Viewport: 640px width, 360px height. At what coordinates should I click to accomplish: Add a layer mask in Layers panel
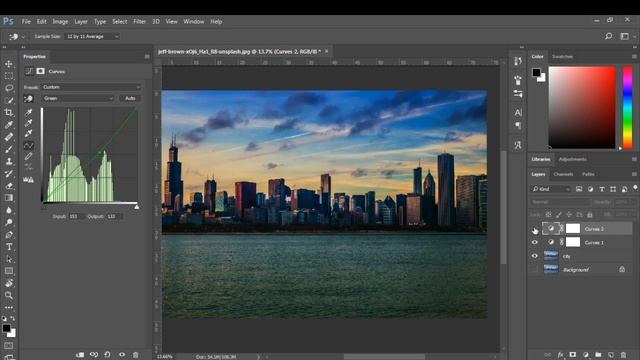(573, 355)
